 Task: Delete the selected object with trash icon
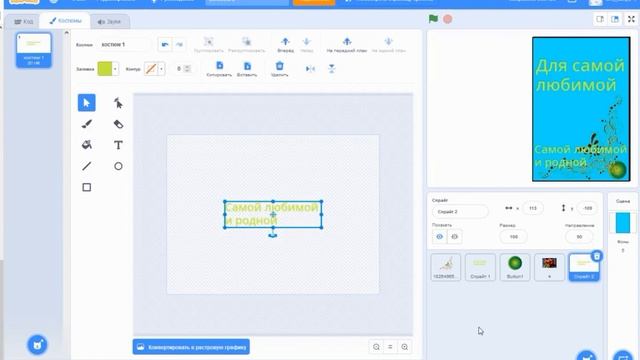279,69
